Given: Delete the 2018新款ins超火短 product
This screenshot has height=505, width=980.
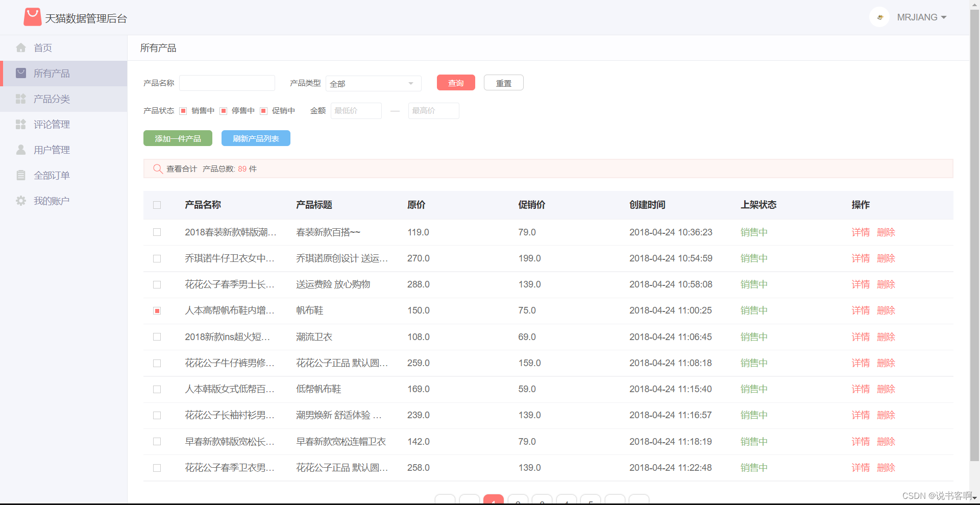Looking at the screenshot, I should pyautogui.click(x=886, y=337).
